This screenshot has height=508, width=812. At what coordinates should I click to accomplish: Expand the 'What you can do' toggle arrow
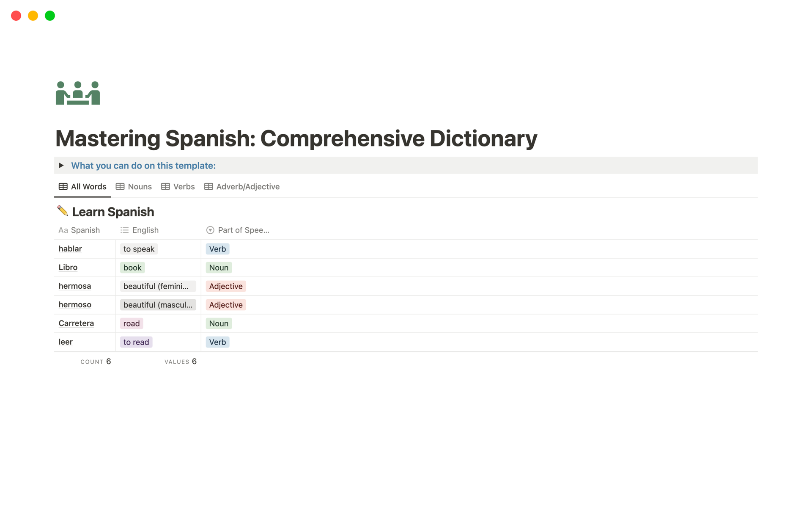pyautogui.click(x=61, y=166)
